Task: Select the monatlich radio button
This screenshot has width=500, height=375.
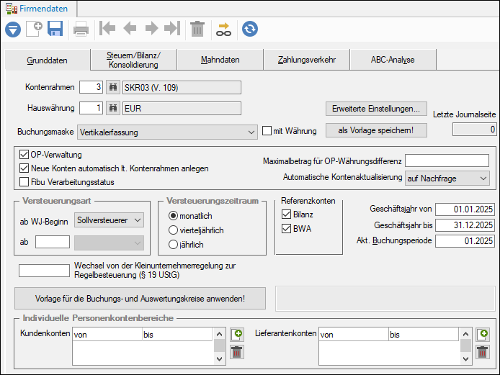Action: (x=173, y=216)
